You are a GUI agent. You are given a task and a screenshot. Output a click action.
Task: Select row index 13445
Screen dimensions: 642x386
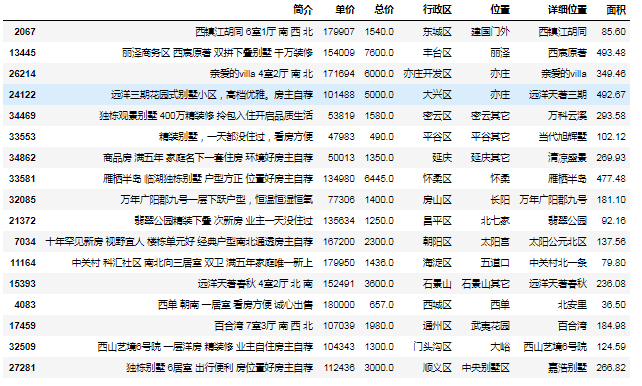pos(22,53)
